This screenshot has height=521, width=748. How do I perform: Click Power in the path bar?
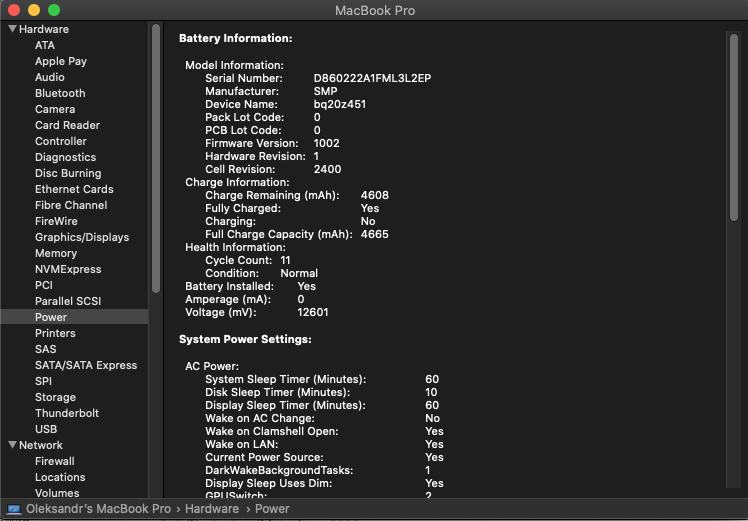pyautogui.click(x=272, y=509)
